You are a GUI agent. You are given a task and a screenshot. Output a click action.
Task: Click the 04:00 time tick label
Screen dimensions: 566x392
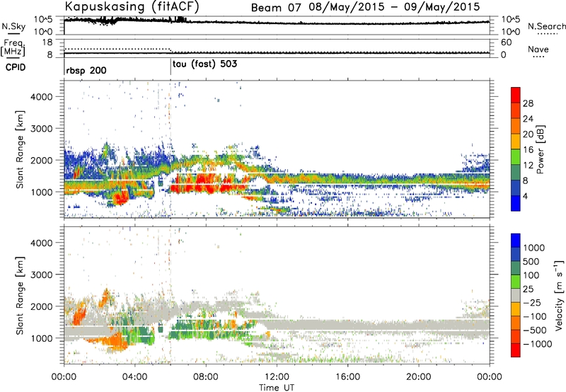click(135, 377)
